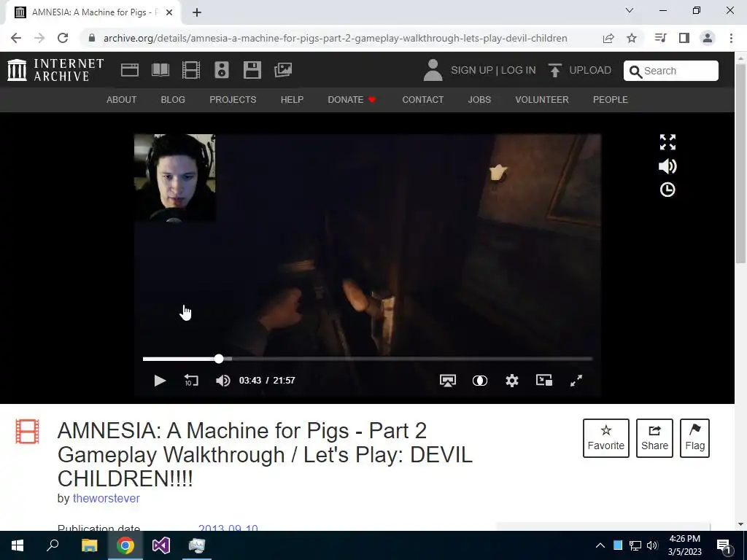Open uploader theworstever profile link
747x560 pixels.
click(107, 499)
